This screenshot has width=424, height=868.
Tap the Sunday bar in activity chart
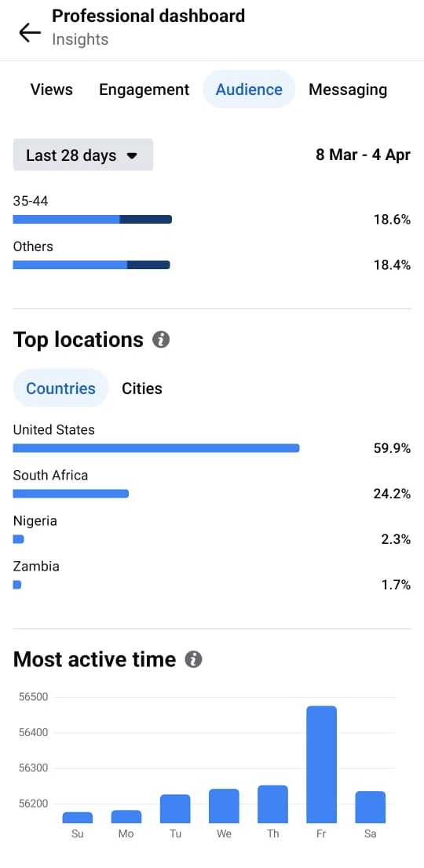(x=78, y=818)
